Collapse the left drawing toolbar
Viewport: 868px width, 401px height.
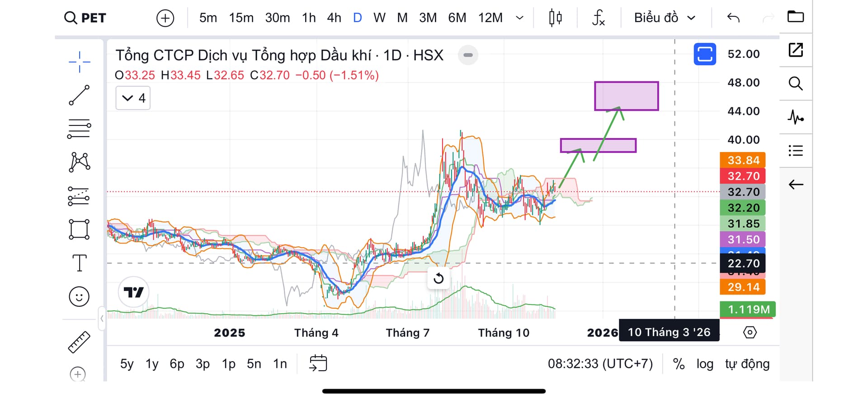tap(102, 318)
